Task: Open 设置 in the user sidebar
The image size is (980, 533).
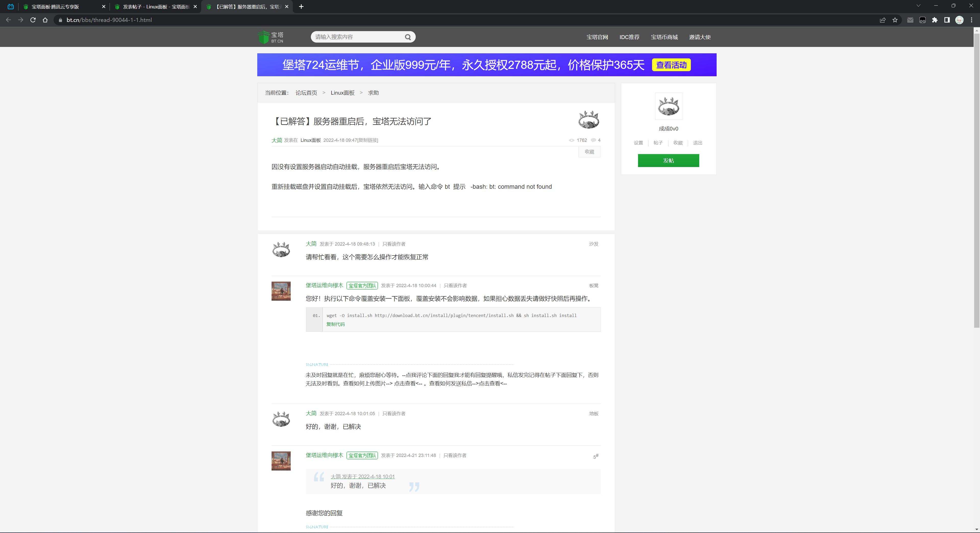Action: [x=638, y=143]
